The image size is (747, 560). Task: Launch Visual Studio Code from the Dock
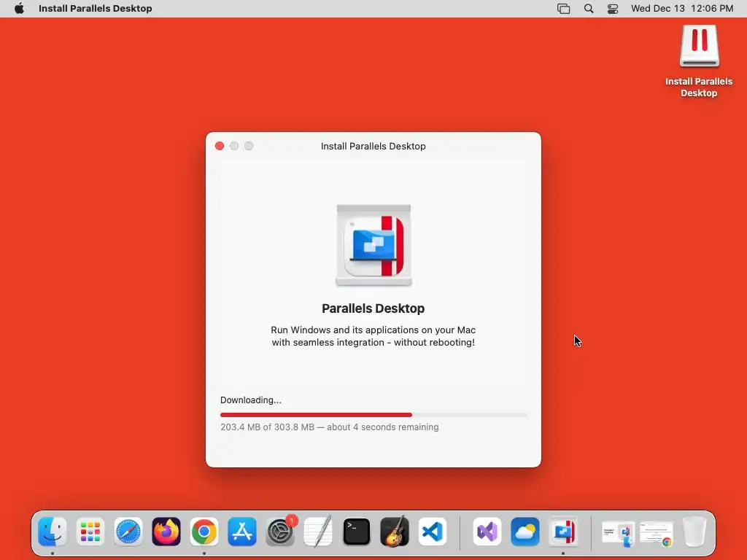click(433, 532)
